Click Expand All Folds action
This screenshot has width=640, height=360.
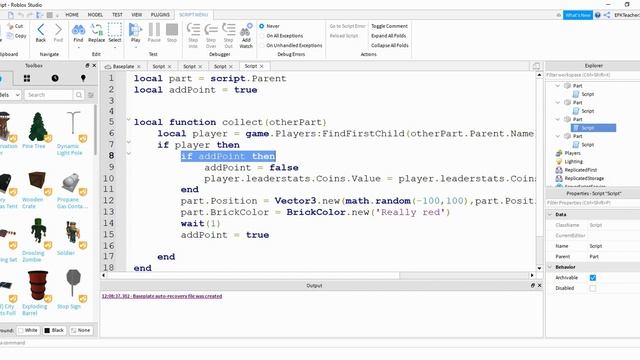[389, 36]
